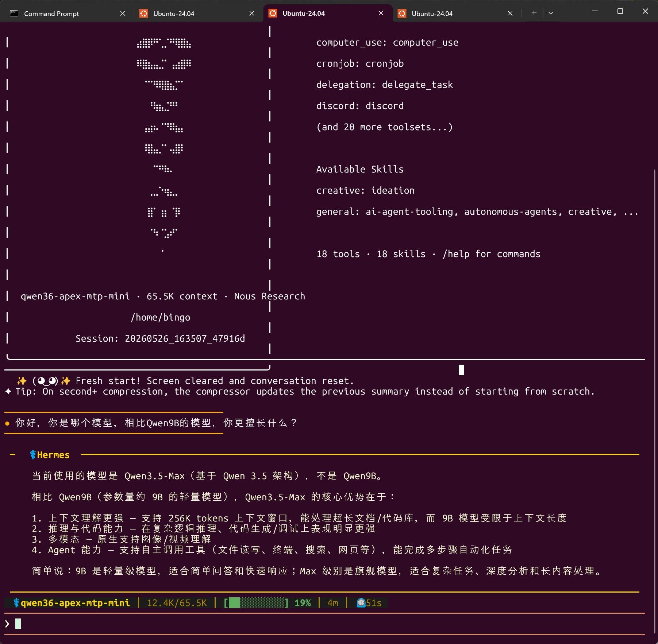The height and width of the screenshot is (644, 658).
Task: Click the star icon before Tip
Action: click(8, 391)
